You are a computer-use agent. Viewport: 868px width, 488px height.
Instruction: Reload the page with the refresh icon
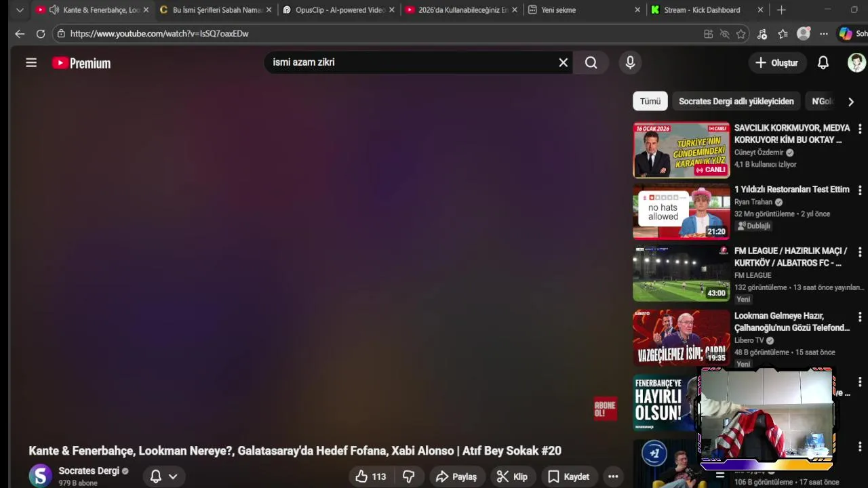tap(41, 33)
